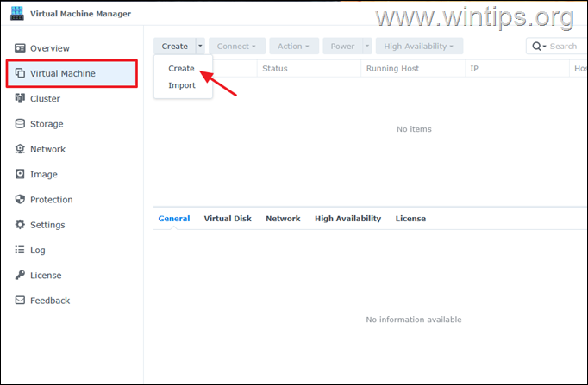Screen dimensions: 588x385
Task: Click the Create toolbar button
Action: pyautogui.click(x=174, y=46)
